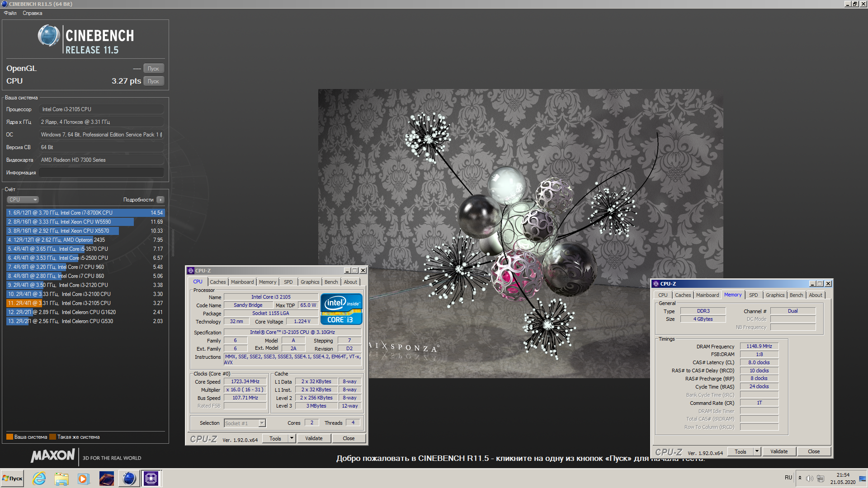Screen dimensions: 868x488
Task: Click the MAXON logo at the bottom
Action: 52,455
